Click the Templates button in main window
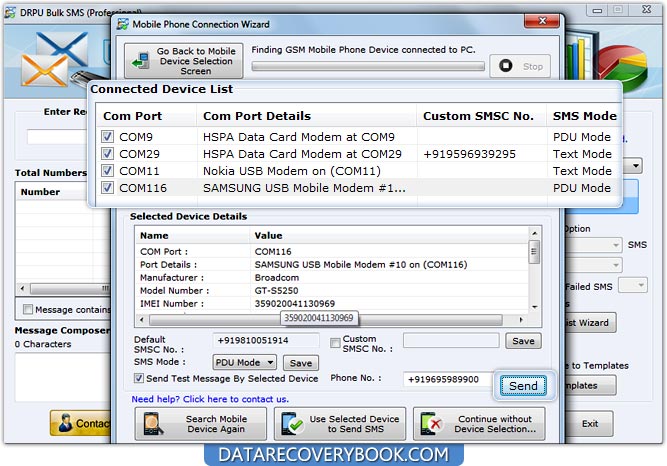The image size is (667, 466). [x=591, y=386]
